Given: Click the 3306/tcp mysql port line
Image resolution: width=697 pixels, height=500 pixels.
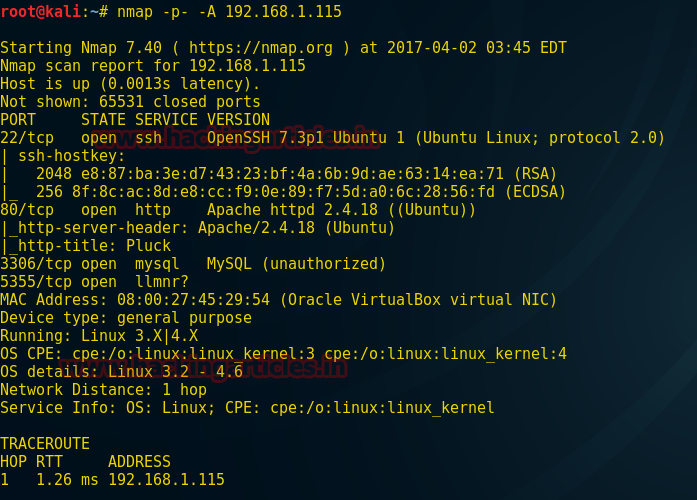Looking at the screenshot, I should point(192,264).
